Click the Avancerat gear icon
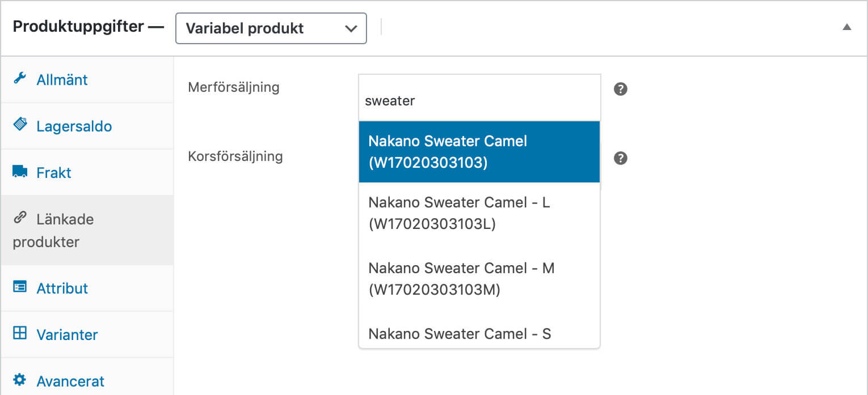The image size is (868, 395). point(20,380)
